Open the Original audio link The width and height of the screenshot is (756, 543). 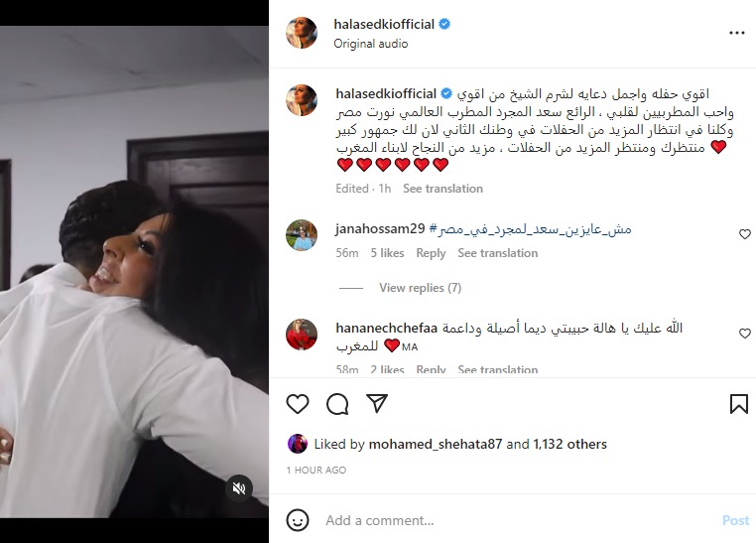tap(371, 44)
